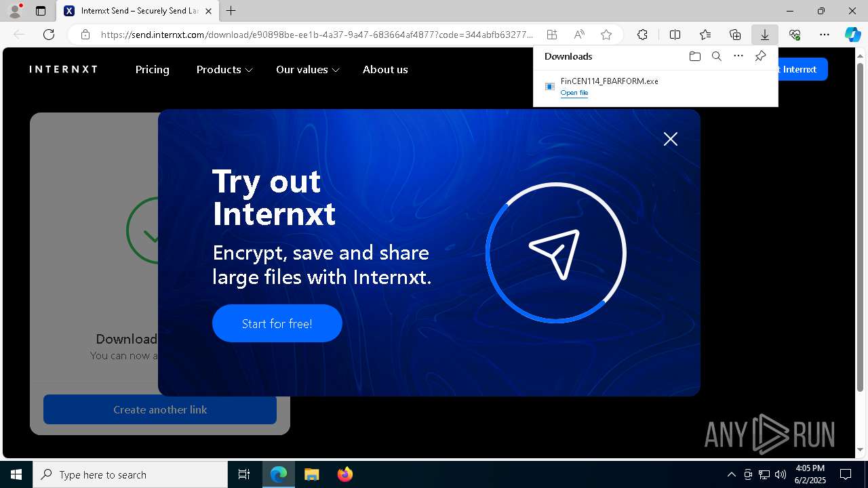Screen dimensions: 868x488
Task: Open tab actions menu icon
Action: coord(41,11)
